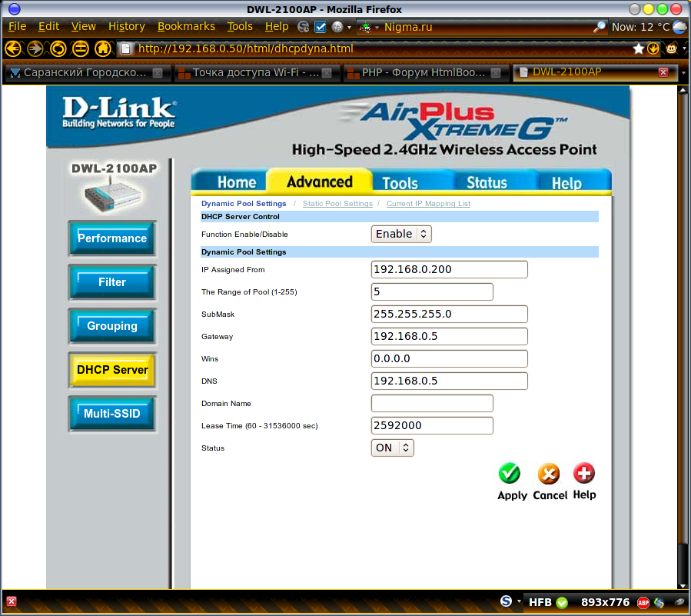The height and width of the screenshot is (616, 691).
Task: Open the Status ON dropdown
Action: click(x=392, y=448)
